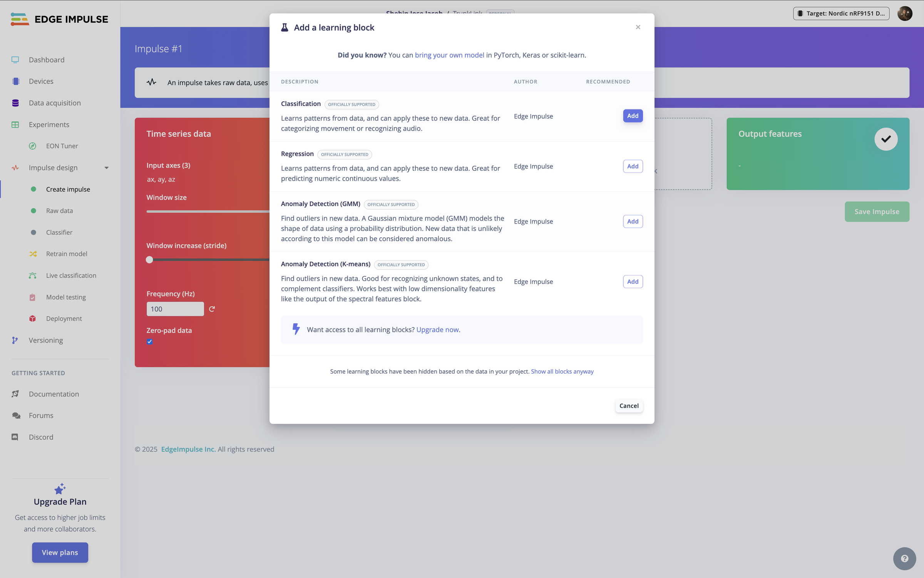The height and width of the screenshot is (578, 924).
Task: Click the Frequency (Hz) input field
Action: [x=175, y=309]
